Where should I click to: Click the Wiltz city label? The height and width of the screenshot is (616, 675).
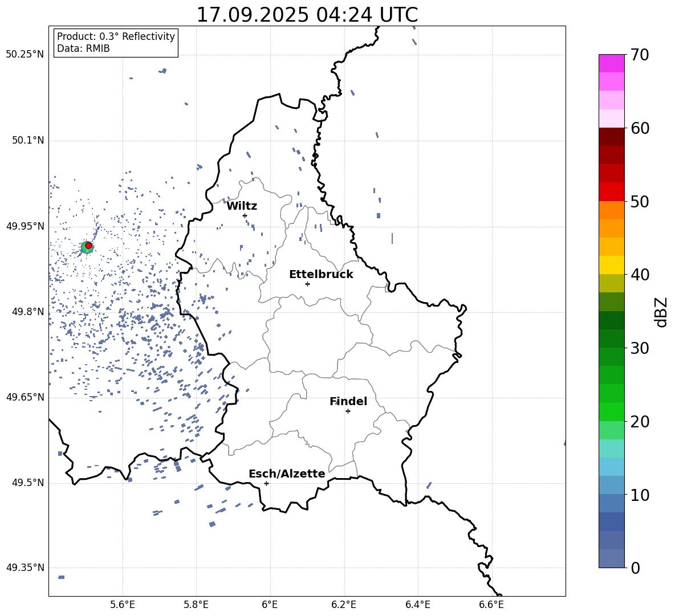[x=242, y=206]
